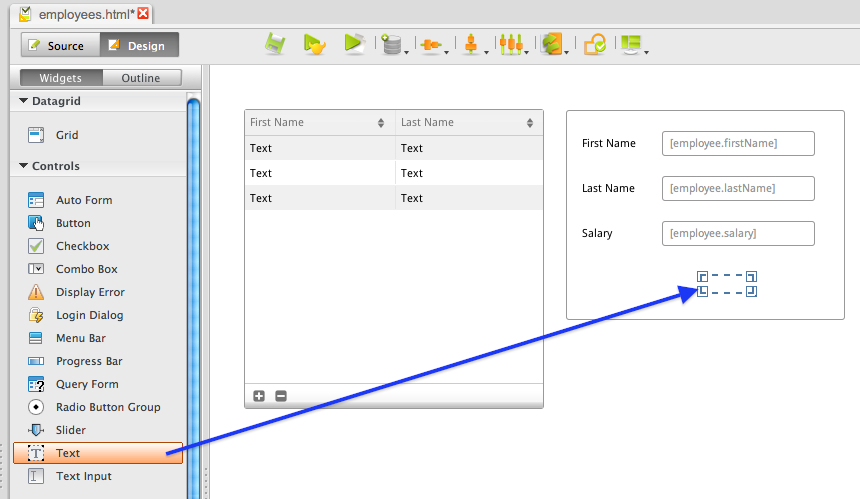Click the plus icon below the grid
The width and height of the screenshot is (860, 499).
coord(259,396)
